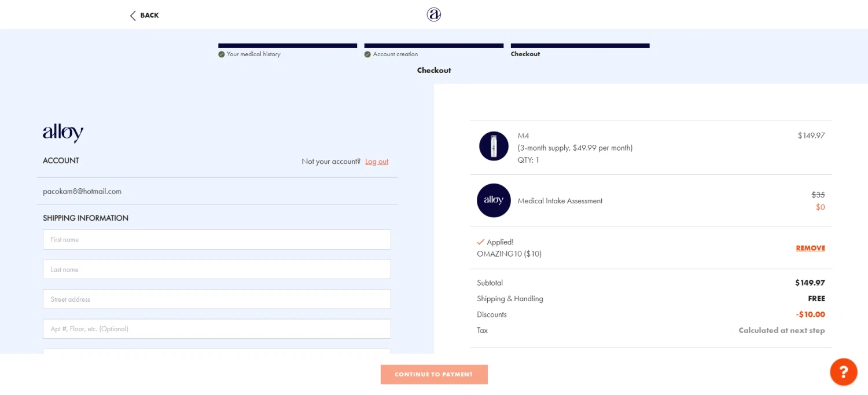Click the 'Not your account?' text
The image size is (868, 395).
(331, 162)
